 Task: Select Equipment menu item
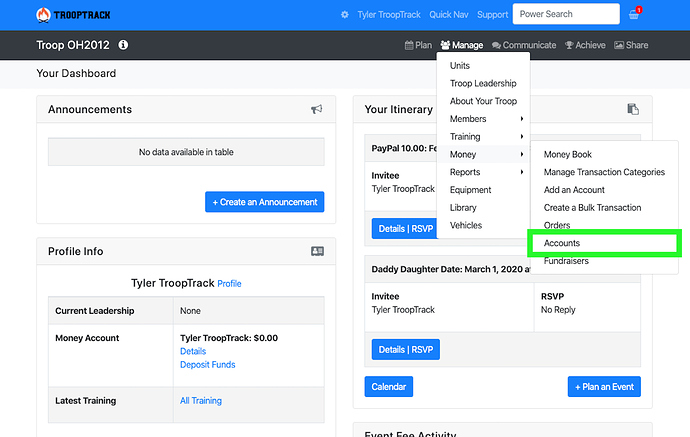point(483,190)
